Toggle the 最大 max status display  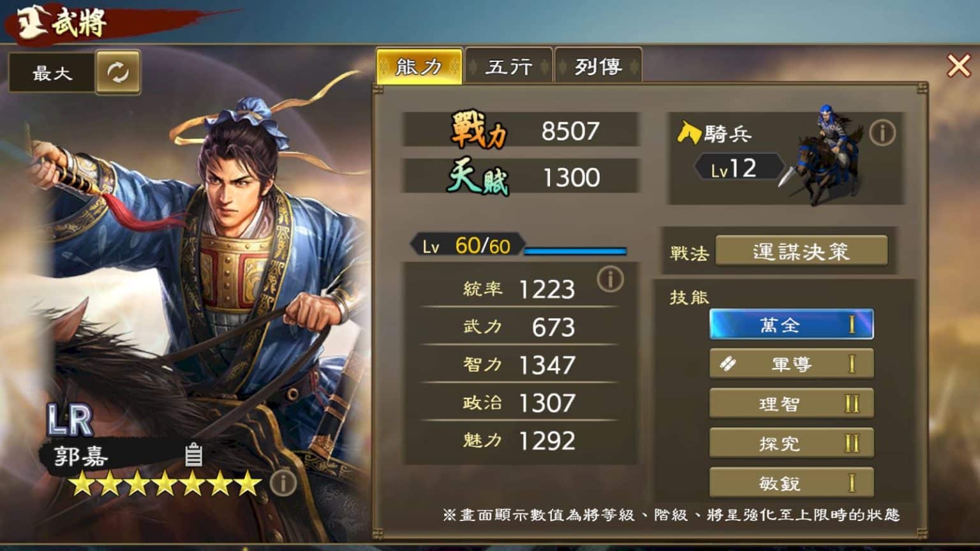[52, 73]
